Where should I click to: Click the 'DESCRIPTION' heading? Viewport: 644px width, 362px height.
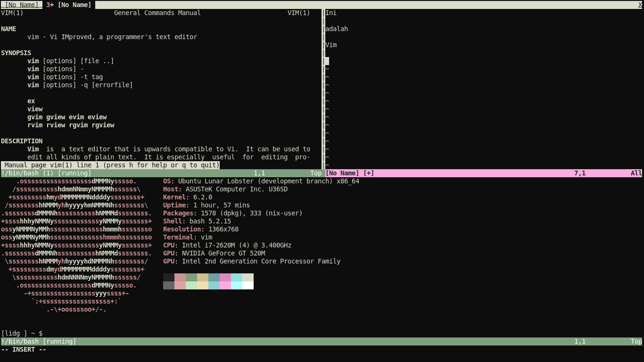pos(22,141)
